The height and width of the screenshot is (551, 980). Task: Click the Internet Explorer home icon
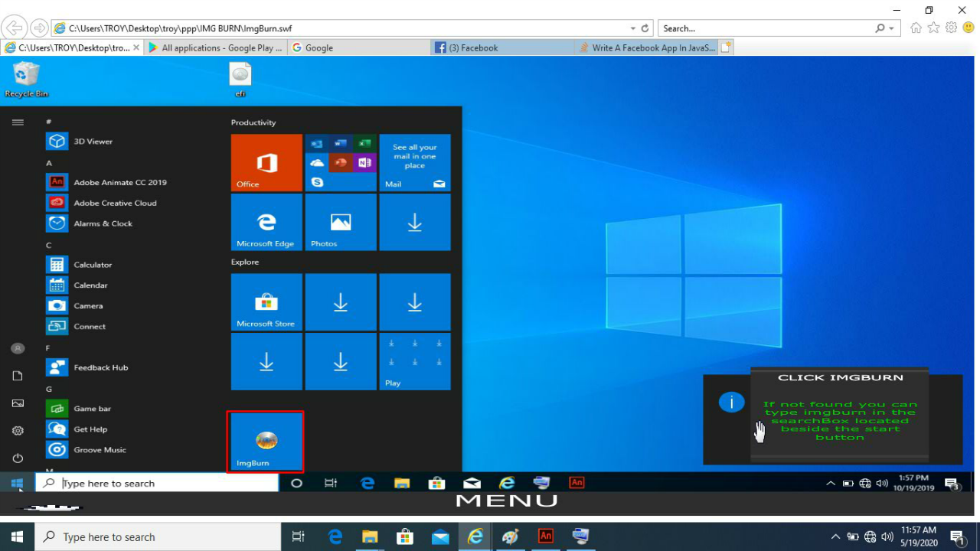tap(916, 28)
